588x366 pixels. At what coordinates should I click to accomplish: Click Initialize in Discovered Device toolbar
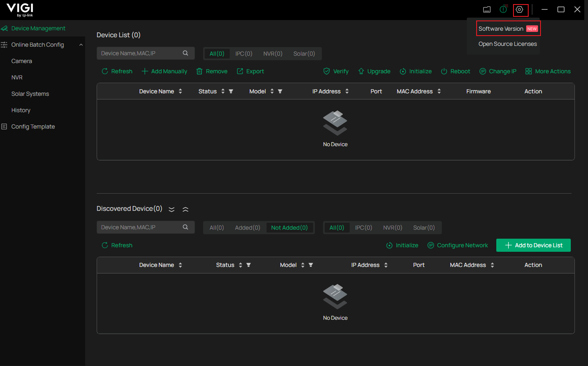click(402, 245)
